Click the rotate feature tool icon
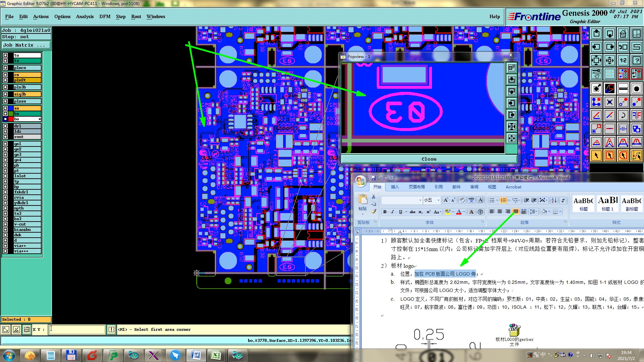Image resolution: width=644 pixels, height=362 pixels. (x=623, y=115)
